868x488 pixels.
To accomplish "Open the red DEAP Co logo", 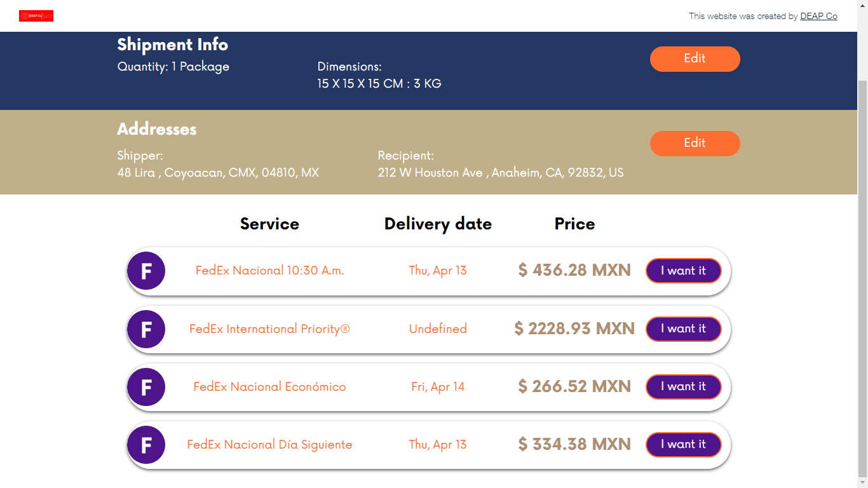I will click(36, 16).
